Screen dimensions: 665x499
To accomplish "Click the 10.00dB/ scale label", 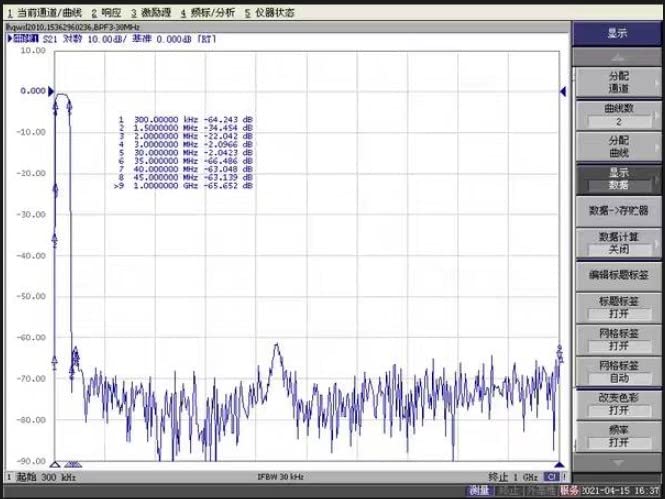I will tap(107, 39).
